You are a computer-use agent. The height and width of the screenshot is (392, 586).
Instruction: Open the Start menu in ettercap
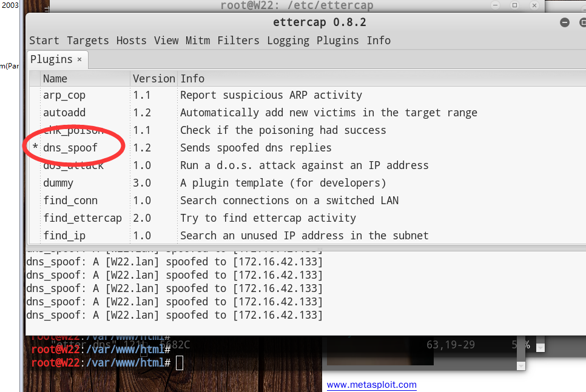click(44, 41)
